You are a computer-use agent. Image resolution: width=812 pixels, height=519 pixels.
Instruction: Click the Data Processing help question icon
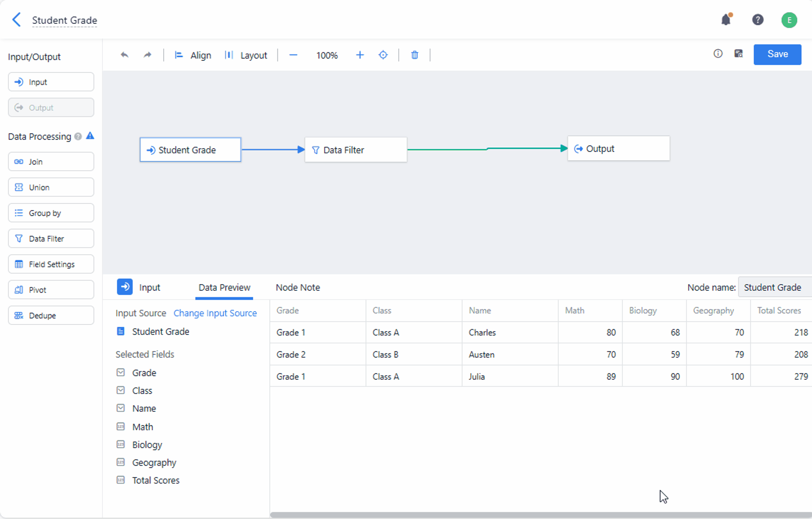[78, 137]
